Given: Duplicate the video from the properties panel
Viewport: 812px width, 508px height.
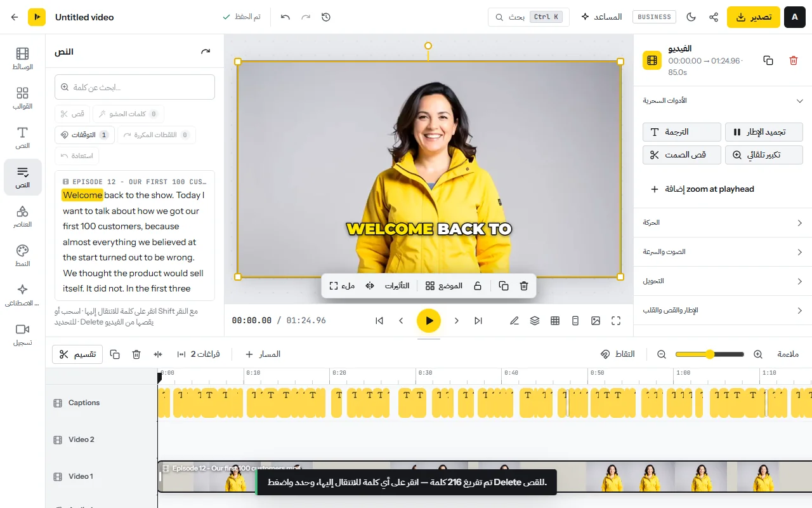Looking at the screenshot, I should [768, 60].
